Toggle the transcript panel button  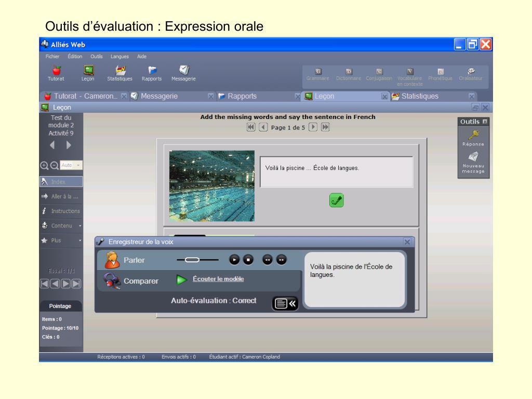[285, 303]
